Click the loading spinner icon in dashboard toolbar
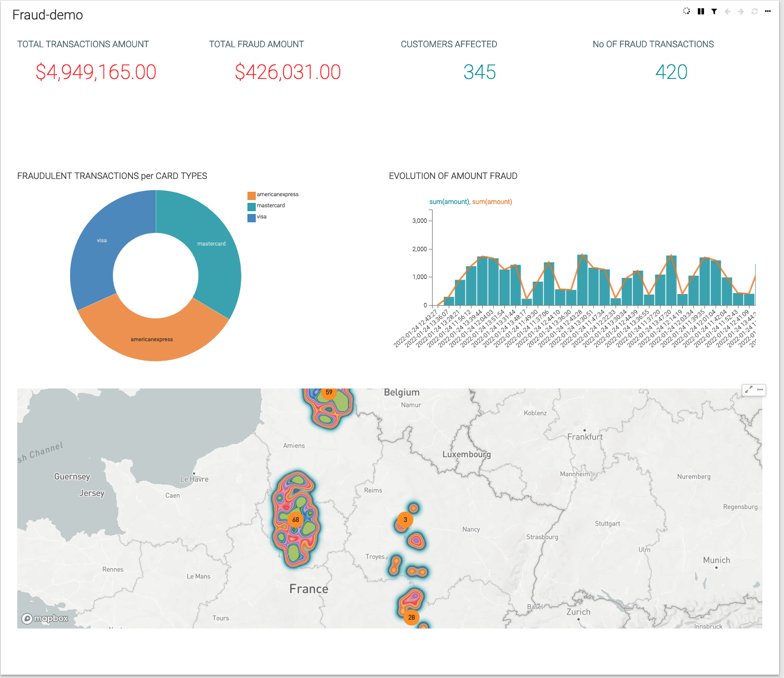This screenshot has width=784, height=678. point(687,11)
